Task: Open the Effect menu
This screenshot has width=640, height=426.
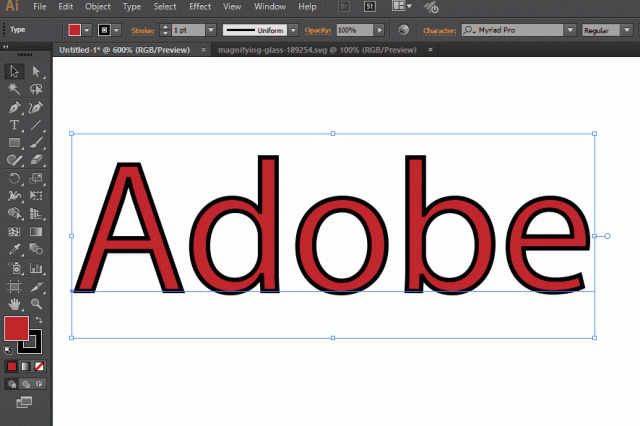Action: (200, 7)
